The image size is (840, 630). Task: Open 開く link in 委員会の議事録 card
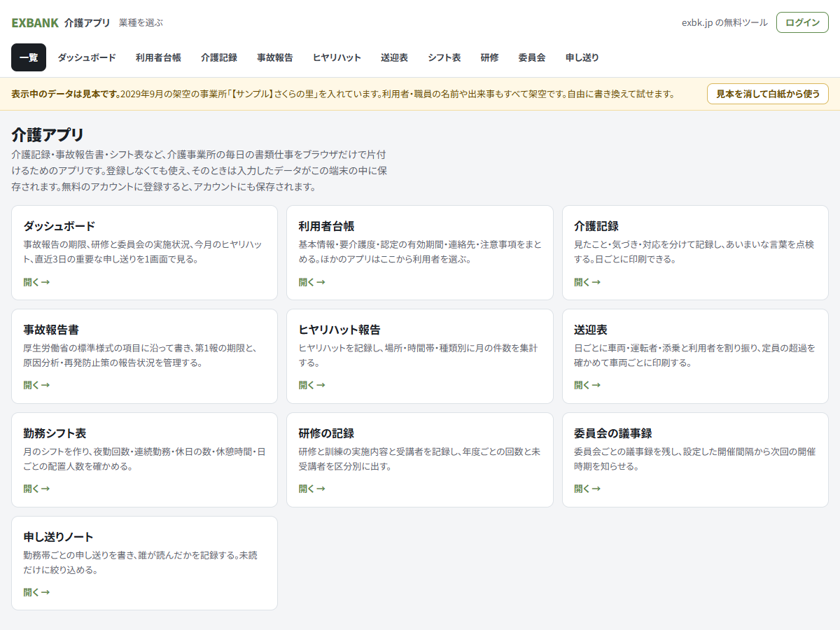coord(587,489)
